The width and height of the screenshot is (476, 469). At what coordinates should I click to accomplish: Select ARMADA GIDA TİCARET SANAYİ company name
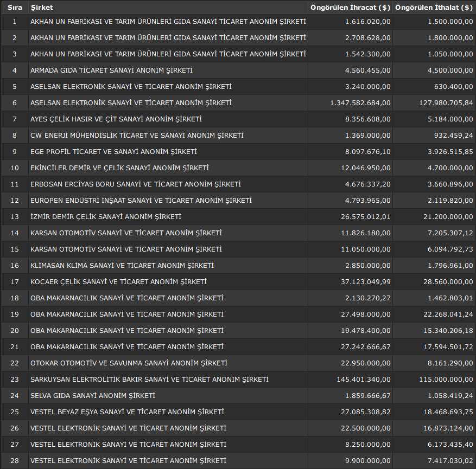pyautogui.click(x=111, y=70)
